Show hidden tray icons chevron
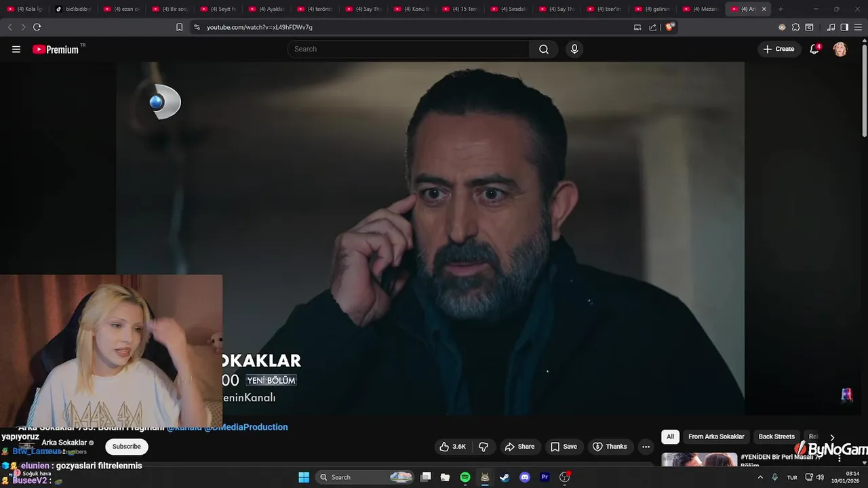868x488 pixels. [x=759, y=477]
